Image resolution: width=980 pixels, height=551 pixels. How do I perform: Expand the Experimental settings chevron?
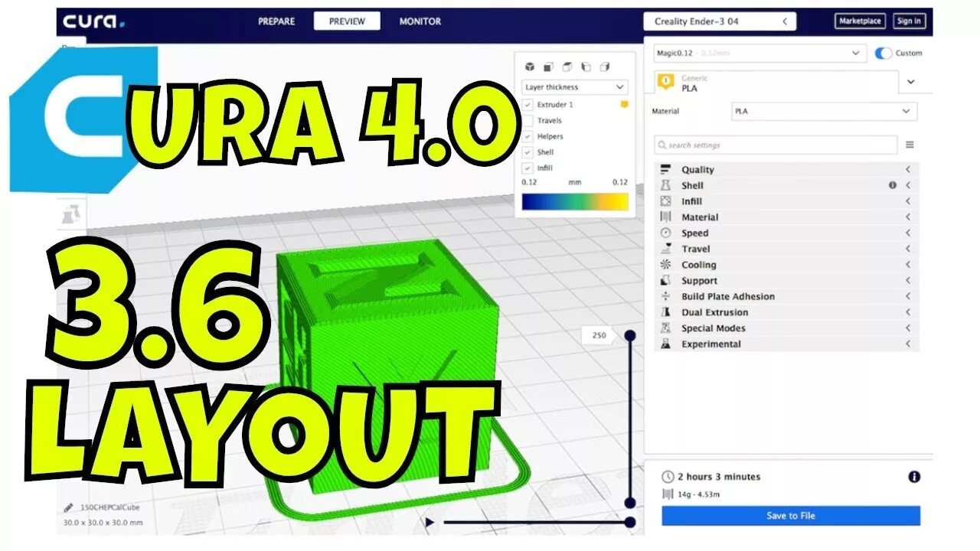(908, 344)
